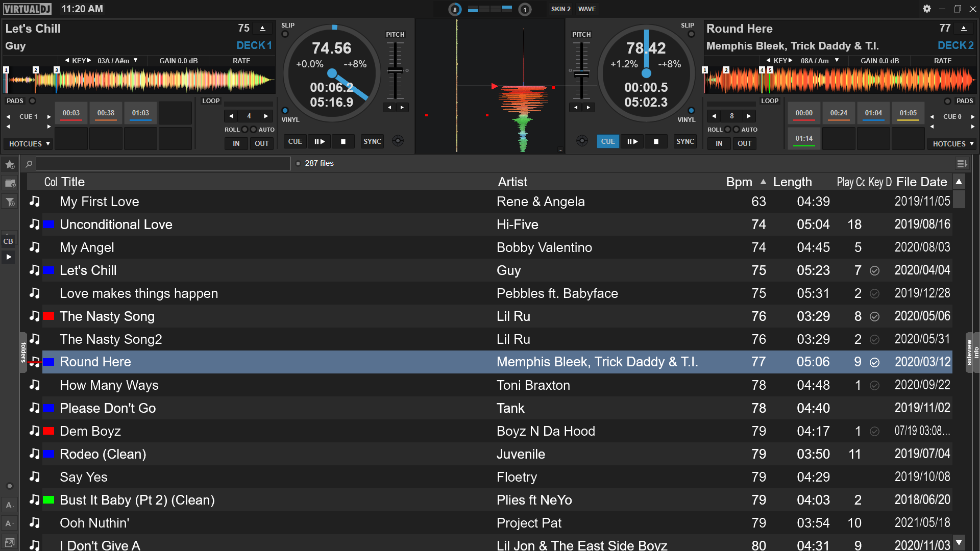Viewport: 980px width, 551px height.
Task: Set deck 2 loop OUT point
Action: click(745, 144)
